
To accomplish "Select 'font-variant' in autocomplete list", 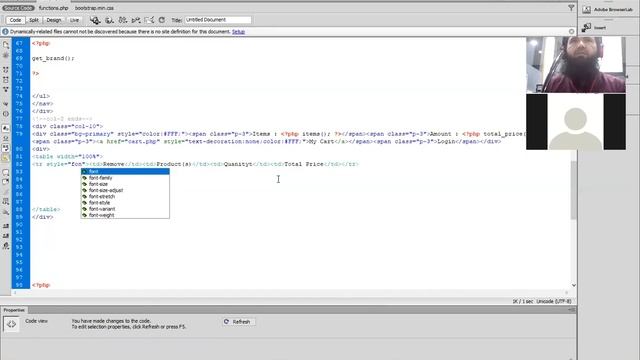I will click(125, 209).
